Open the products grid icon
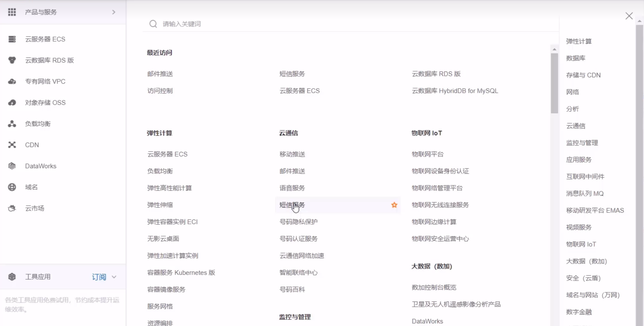644x326 pixels. click(12, 12)
